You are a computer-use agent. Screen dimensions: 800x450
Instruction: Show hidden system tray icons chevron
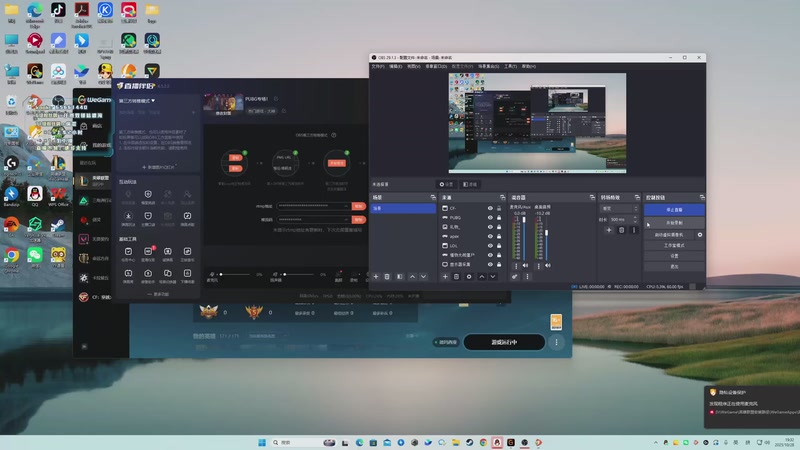[x=656, y=442]
